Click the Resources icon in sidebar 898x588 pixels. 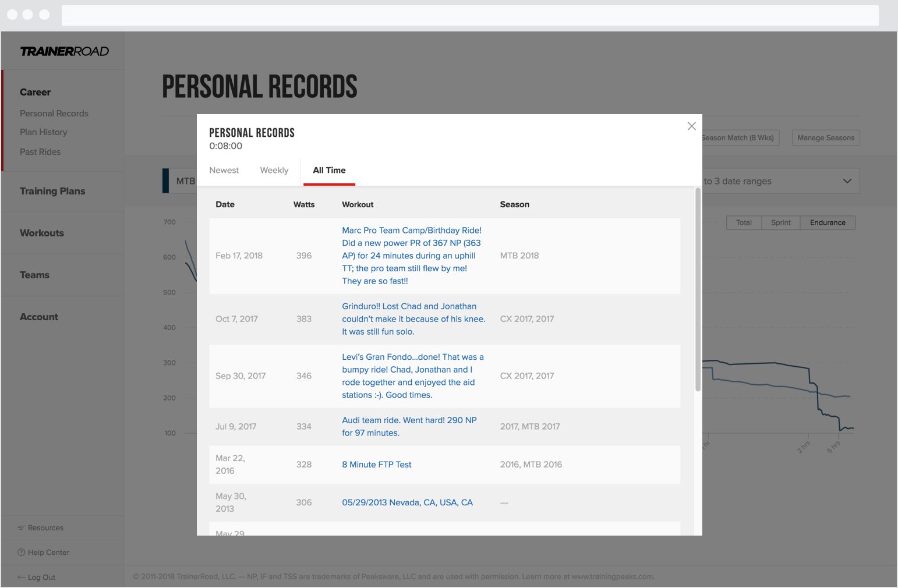pyautogui.click(x=22, y=527)
